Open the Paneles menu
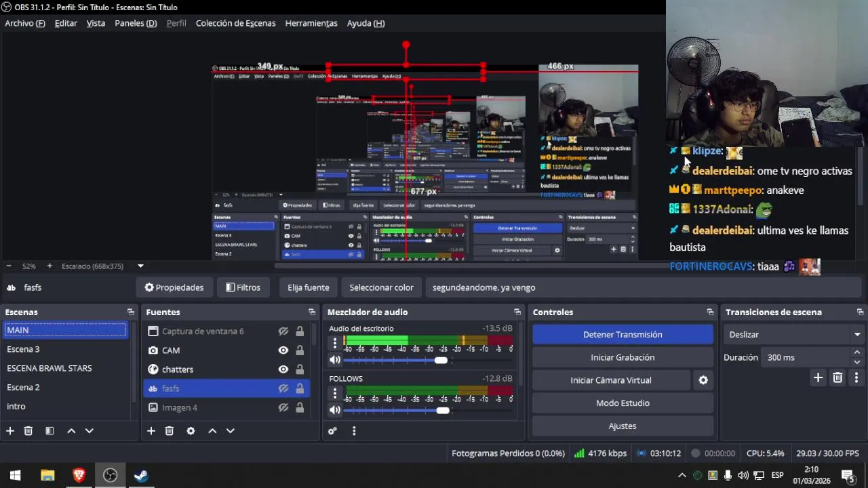 (x=136, y=23)
